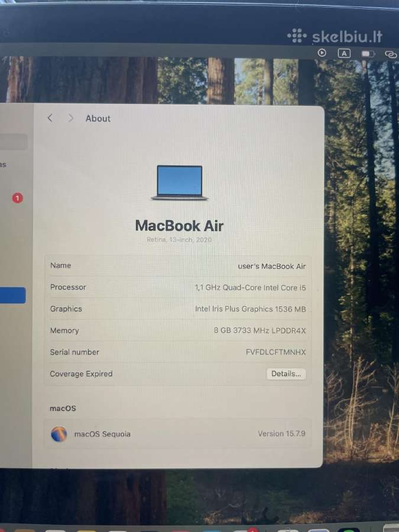
Task: Open the link icon in menu bar
Action: (391, 54)
